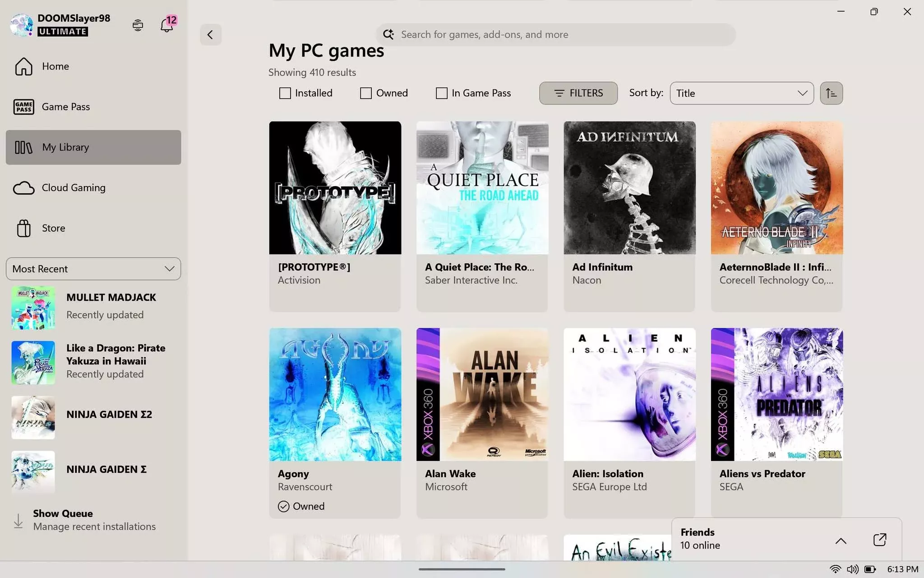Click the volume speaker icon in taskbar
The width and height of the screenshot is (924, 578).
(x=852, y=569)
